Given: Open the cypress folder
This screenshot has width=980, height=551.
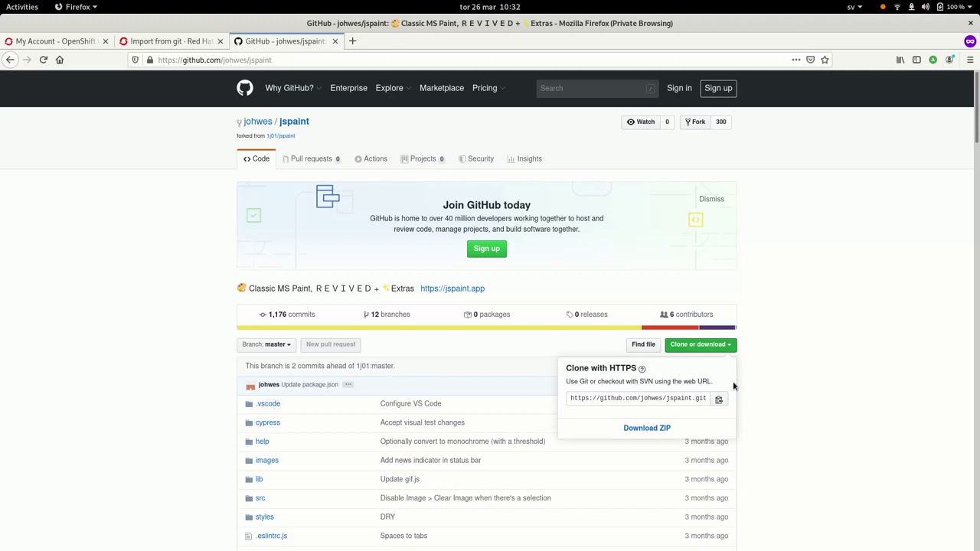Looking at the screenshot, I should pos(267,422).
